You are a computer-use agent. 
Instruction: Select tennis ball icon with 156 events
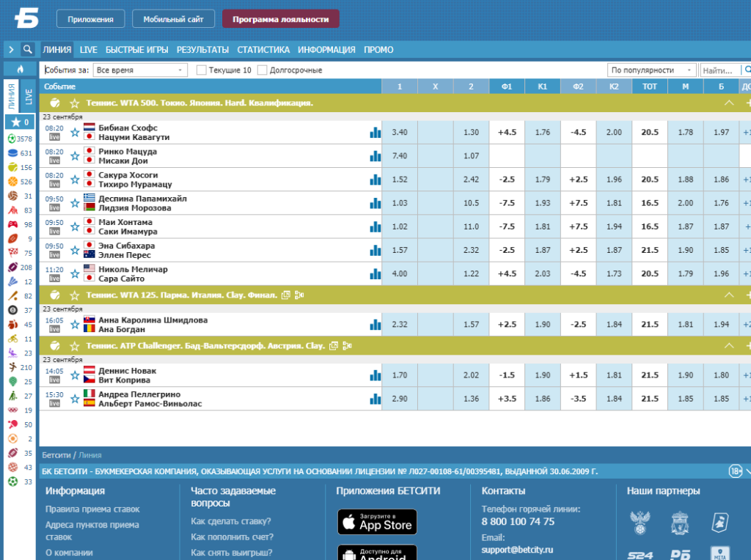pyautogui.click(x=13, y=168)
